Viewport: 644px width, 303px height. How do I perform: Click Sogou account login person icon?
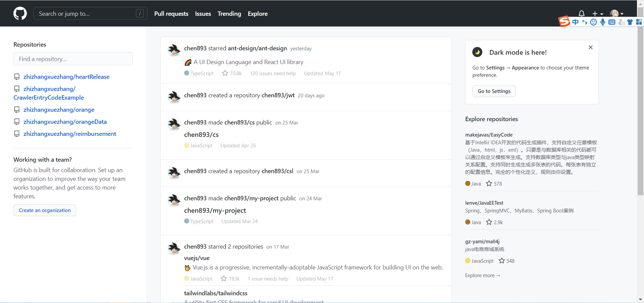[621, 22]
